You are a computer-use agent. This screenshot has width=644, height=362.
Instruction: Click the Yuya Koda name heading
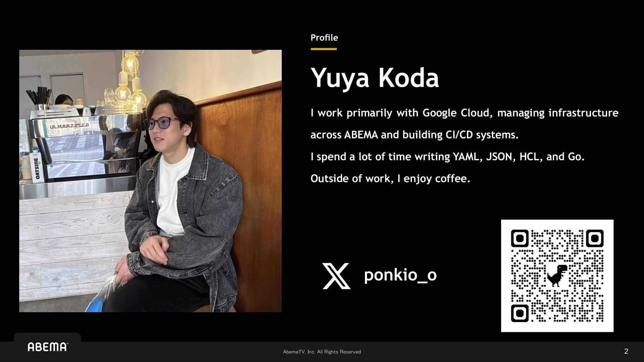374,78
